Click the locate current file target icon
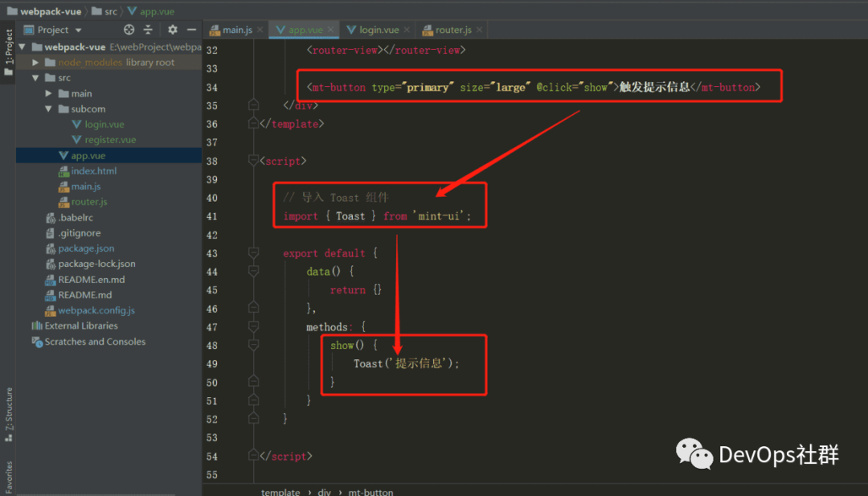Screen dimensions: 868x496 pos(129,30)
